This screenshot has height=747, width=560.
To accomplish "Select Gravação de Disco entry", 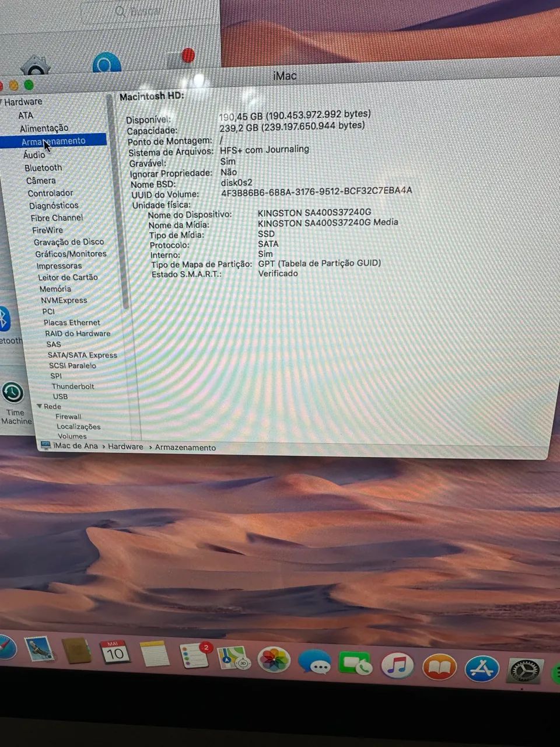I will tap(69, 242).
